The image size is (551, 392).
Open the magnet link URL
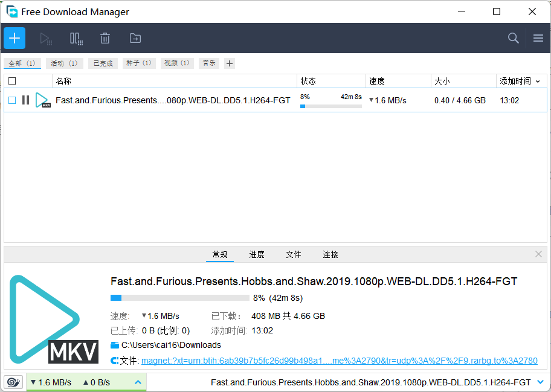[x=340, y=361]
